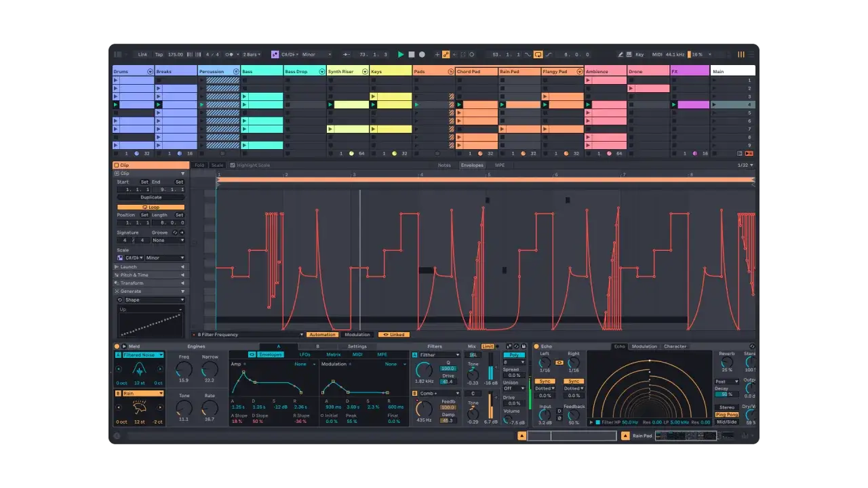Open the Groove None dropdown
The width and height of the screenshot is (868, 488).
(x=168, y=240)
